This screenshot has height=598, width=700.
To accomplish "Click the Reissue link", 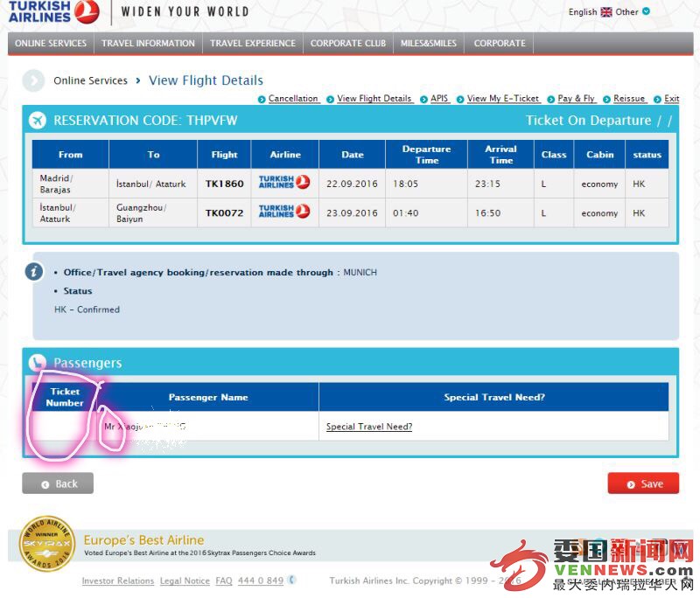I will click(x=629, y=99).
